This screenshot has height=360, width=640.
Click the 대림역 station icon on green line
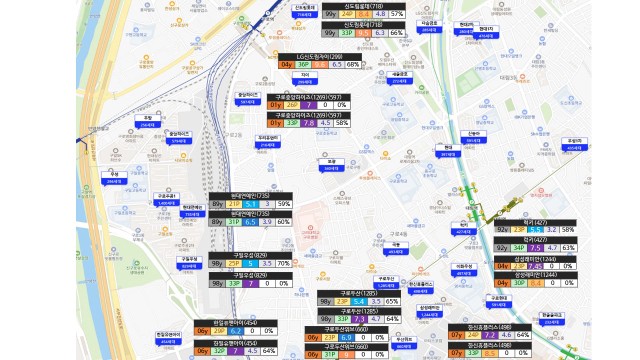click(471, 202)
